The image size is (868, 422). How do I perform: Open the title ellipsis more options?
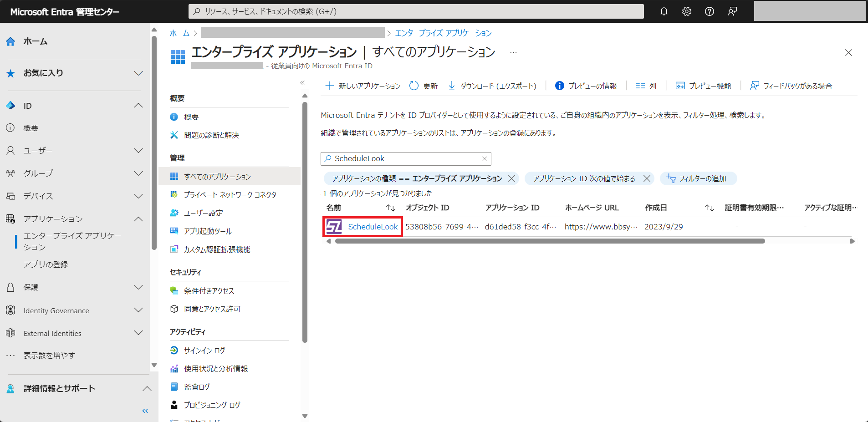[513, 52]
